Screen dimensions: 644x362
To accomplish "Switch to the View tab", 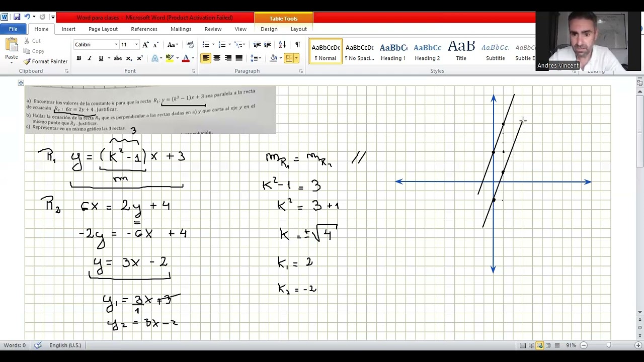I will (240, 29).
